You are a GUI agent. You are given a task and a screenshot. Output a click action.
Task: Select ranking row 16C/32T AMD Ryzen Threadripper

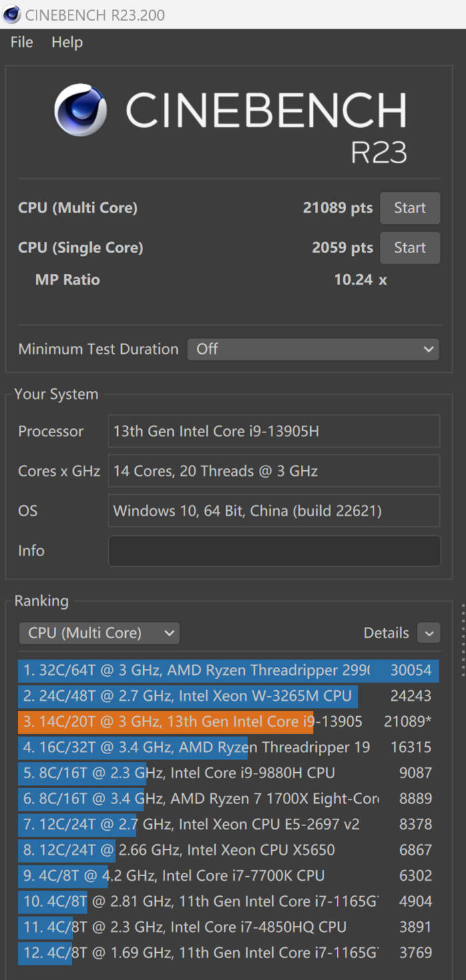228,747
